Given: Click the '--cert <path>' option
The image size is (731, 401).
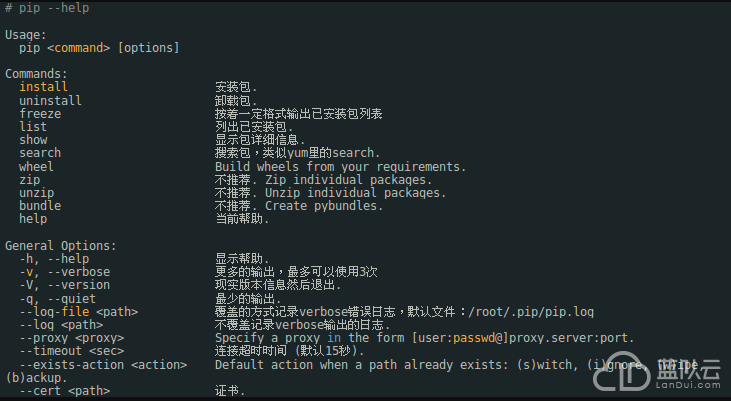Looking at the screenshot, I should click(x=65, y=391).
